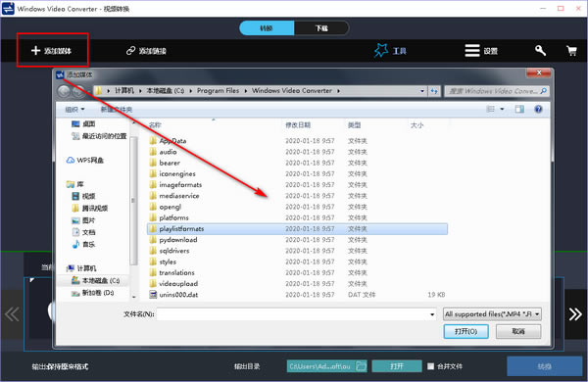Open the Organize menu dropdown
This screenshot has width=588, height=382.
(74, 109)
